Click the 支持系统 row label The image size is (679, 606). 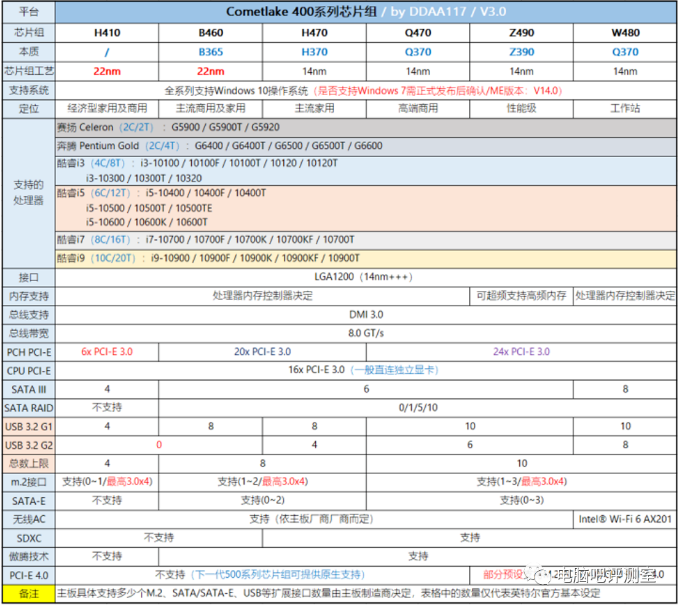click(29, 91)
